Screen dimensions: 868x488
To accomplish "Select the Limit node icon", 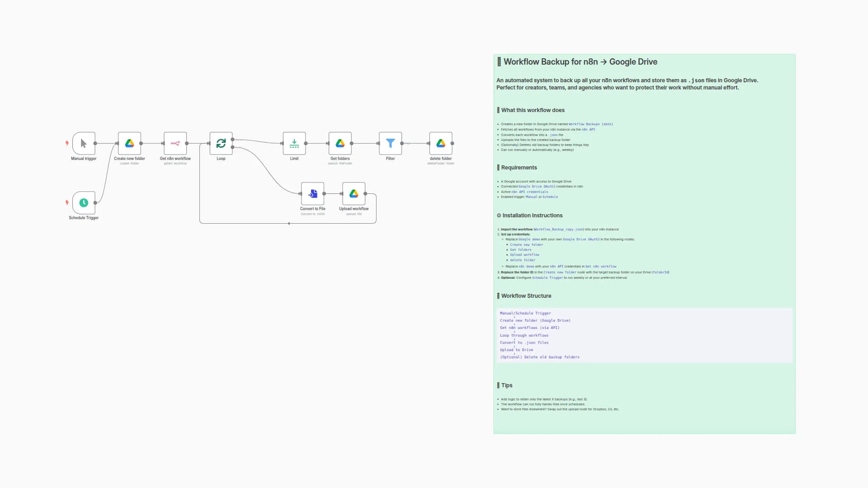I will coord(294,143).
